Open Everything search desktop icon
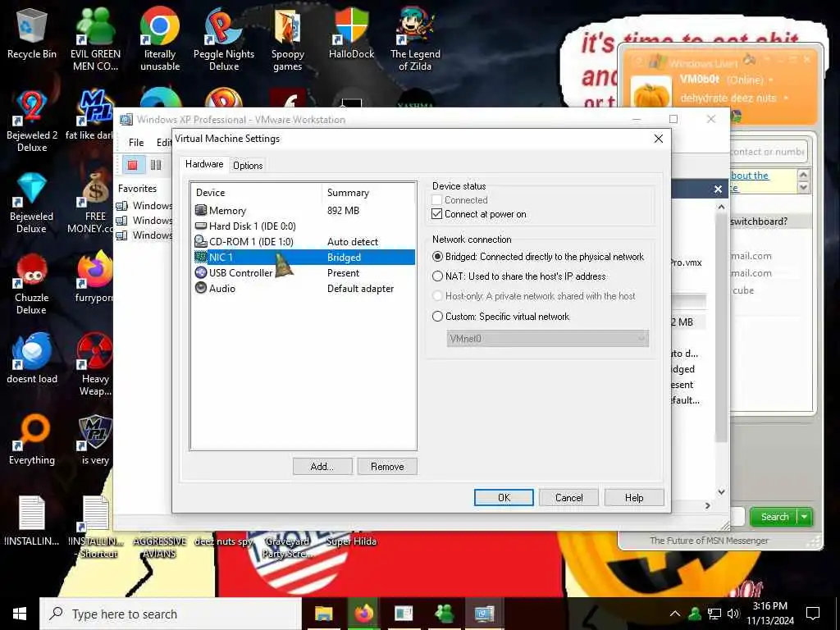 point(32,440)
